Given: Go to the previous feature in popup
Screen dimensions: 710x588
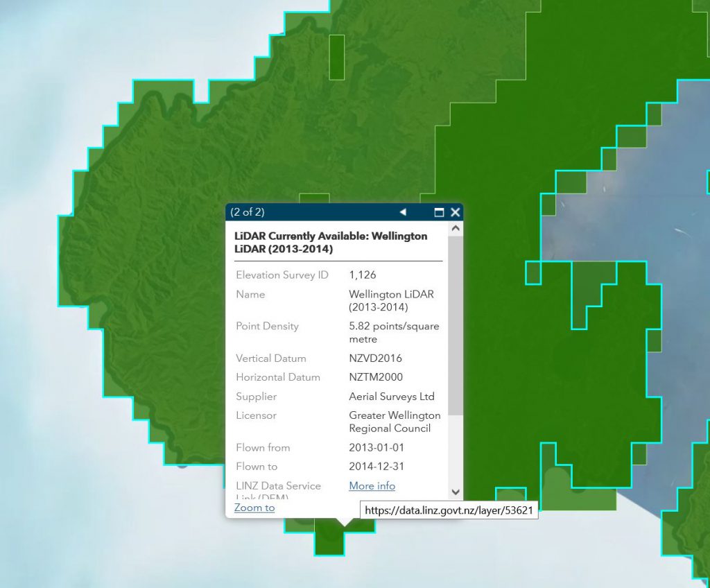Looking at the screenshot, I should click(403, 212).
